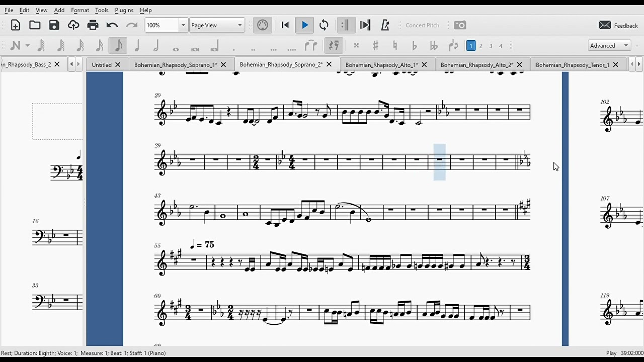644x362 pixels.
Task: Select the 64th note duration
Action: (x=61, y=46)
